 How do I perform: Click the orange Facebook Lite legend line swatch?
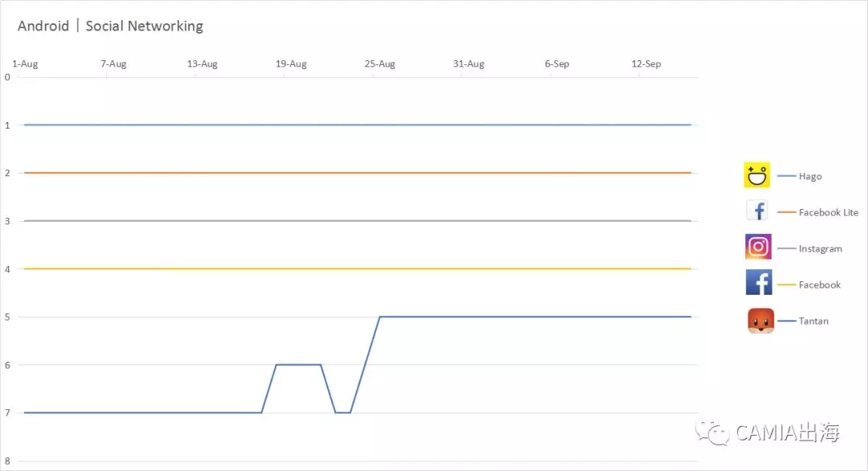(787, 213)
